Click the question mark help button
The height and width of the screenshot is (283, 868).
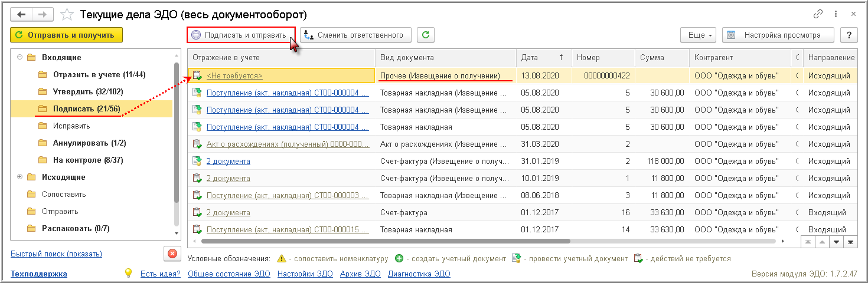tap(849, 35)
